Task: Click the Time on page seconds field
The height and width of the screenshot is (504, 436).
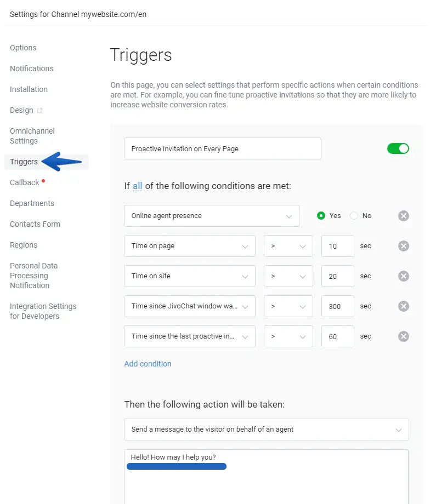Action: click(337, 246)
